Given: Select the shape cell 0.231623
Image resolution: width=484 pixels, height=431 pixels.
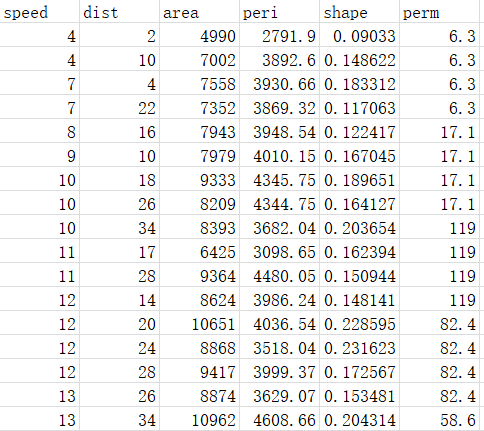Looking at the screenshot, I should coord(359,347).
